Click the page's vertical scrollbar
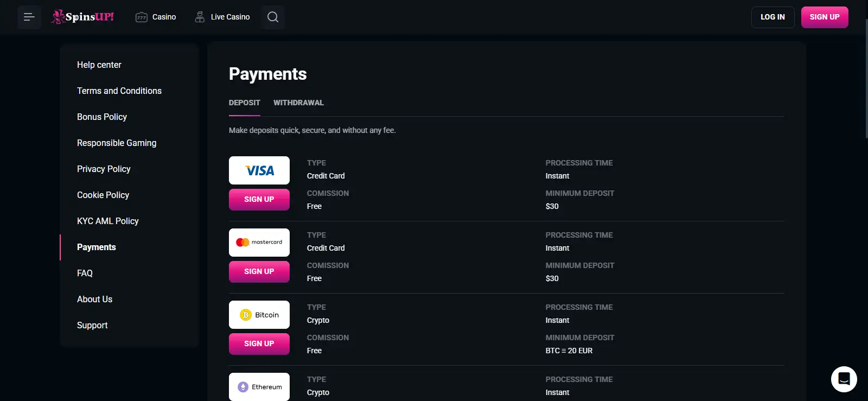 (866, 79)
